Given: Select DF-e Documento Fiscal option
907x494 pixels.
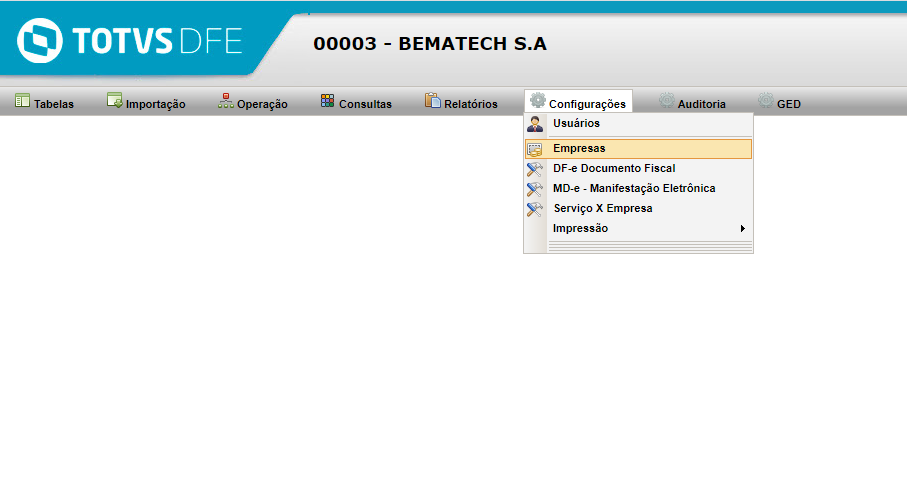Looking at the screenshot, I should point(639,168).
